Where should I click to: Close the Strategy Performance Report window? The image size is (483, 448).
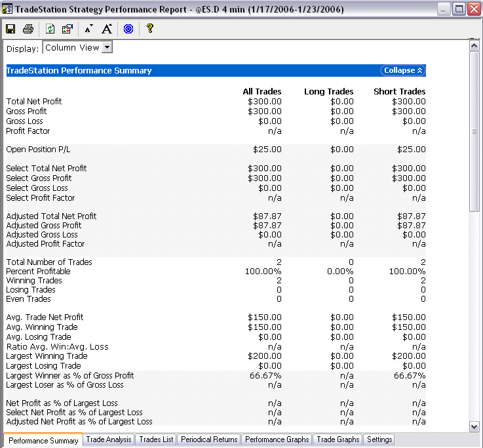pyautogui.click(x=474, y=9)
